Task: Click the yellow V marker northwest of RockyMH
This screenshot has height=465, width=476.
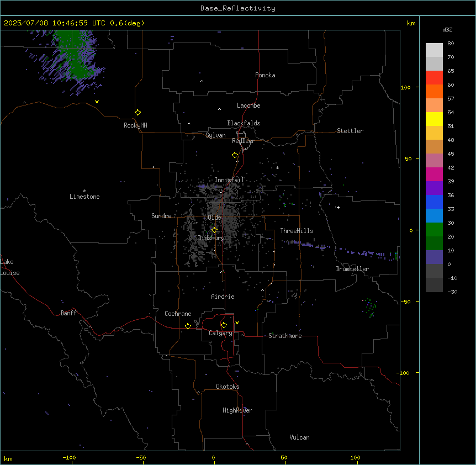Action: (x=97, y=102)
